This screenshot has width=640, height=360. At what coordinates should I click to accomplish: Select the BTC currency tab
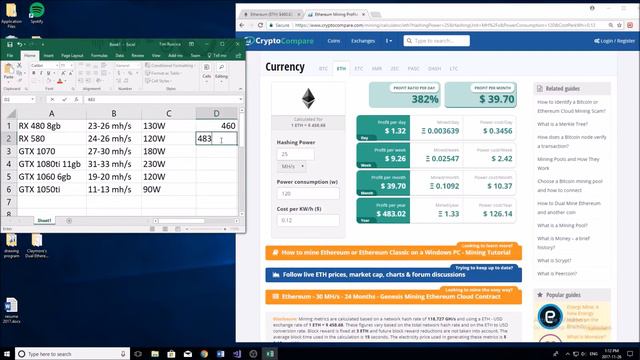323,69
